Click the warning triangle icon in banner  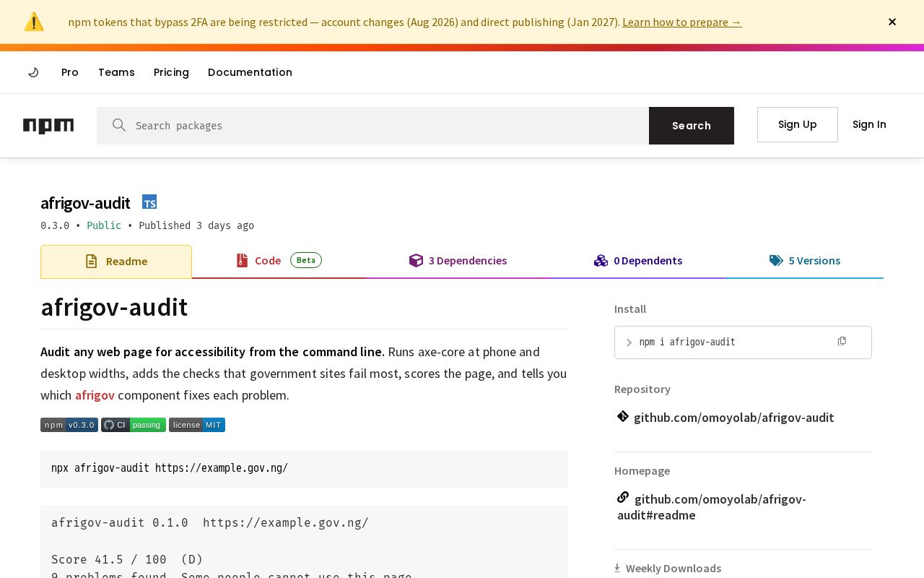tap(34, 22)
